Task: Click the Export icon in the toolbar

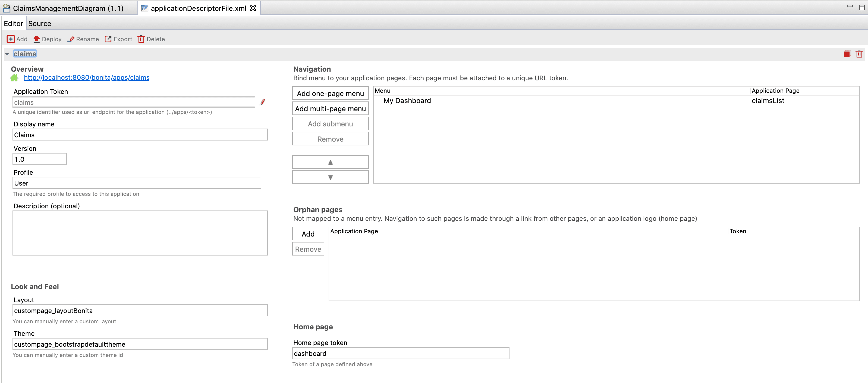Action: click(108, 39)
